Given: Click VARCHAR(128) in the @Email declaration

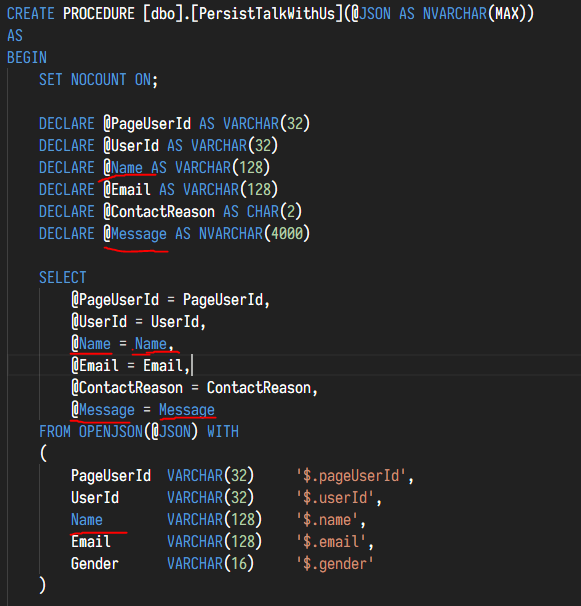Looking at the screenshot, I should [x=230, y=190].
